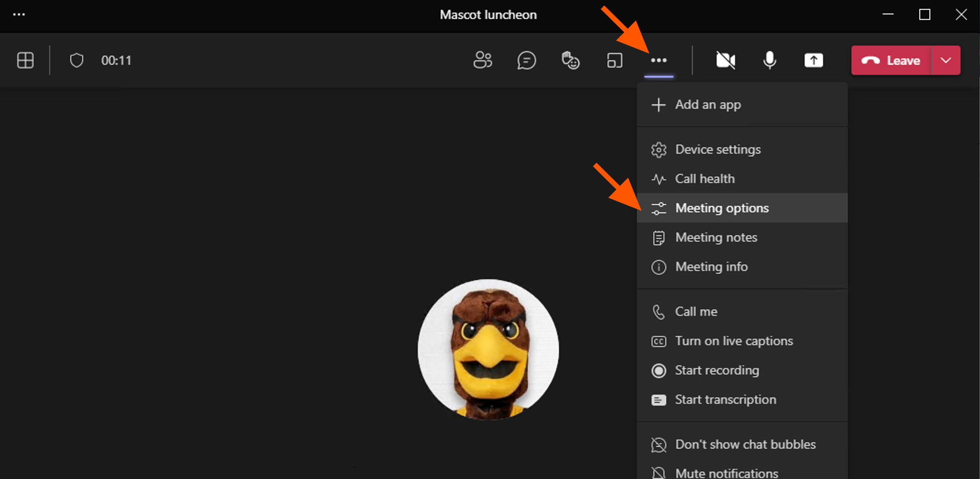Open the grid view layout icon
The width and height of the screenshot is (980, 479).
[x=25, y=60]
